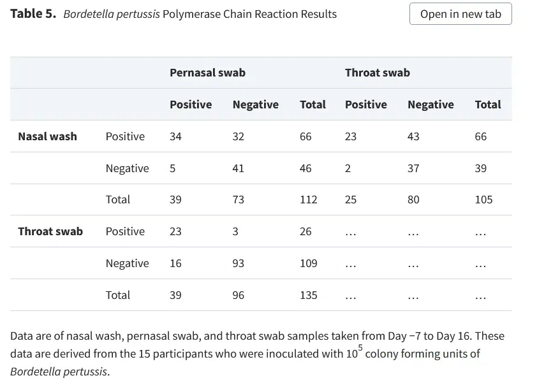Viewport: 537px width, 392px height.
Task: Click the value 93 cell
Action: [x=239, y=263]
